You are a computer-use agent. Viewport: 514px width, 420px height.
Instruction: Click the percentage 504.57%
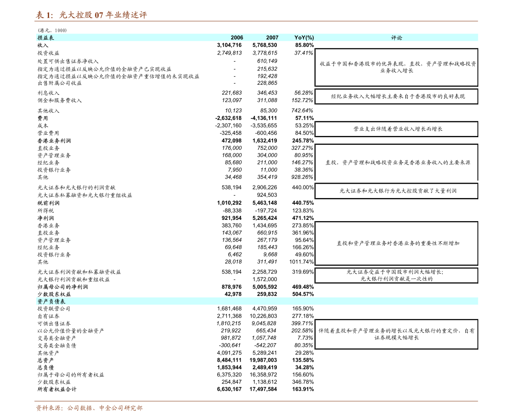click(303, 295)
